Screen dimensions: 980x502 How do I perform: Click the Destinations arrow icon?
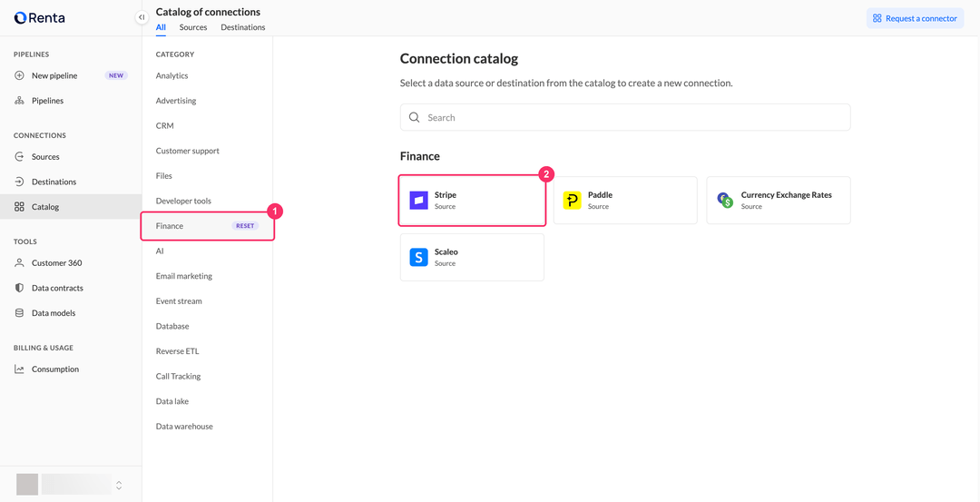pos(19,182)
